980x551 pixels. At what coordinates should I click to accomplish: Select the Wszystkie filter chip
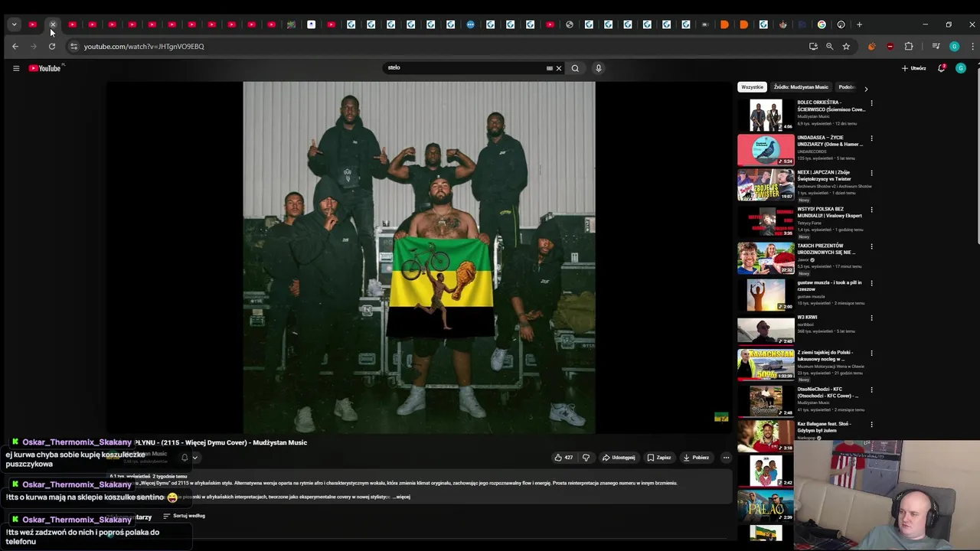tap(752, 87)
